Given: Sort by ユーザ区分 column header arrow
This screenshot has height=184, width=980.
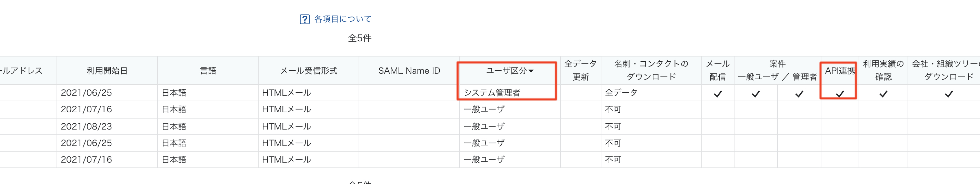Looking at the screenshot, I should (x=531, y=71).
